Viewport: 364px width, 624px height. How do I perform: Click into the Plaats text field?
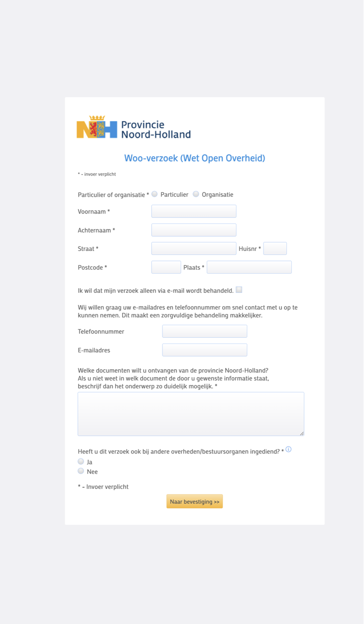pos(249,267)
